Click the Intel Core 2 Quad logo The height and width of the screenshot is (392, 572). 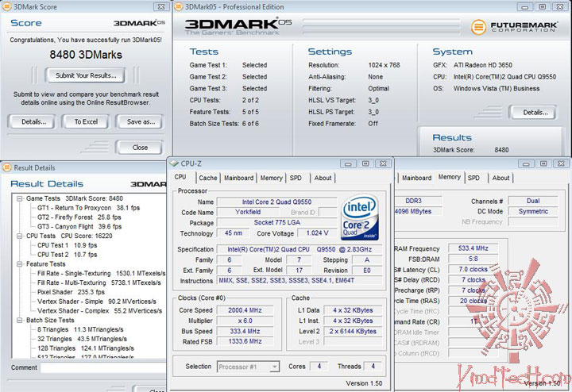coord(360,217)
